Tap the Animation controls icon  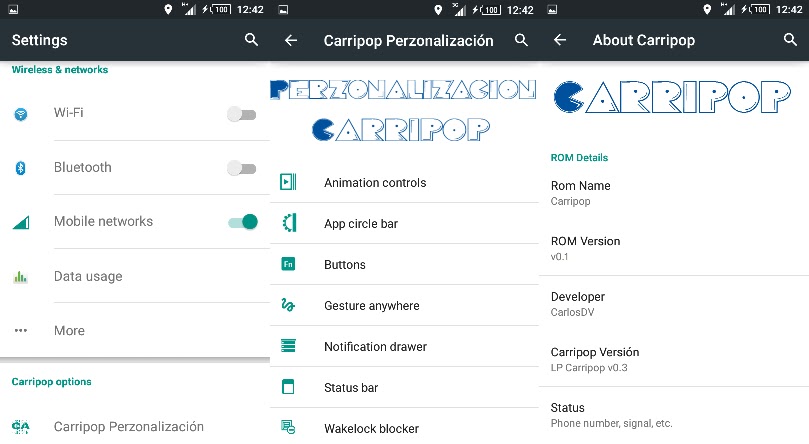(288, 182)
